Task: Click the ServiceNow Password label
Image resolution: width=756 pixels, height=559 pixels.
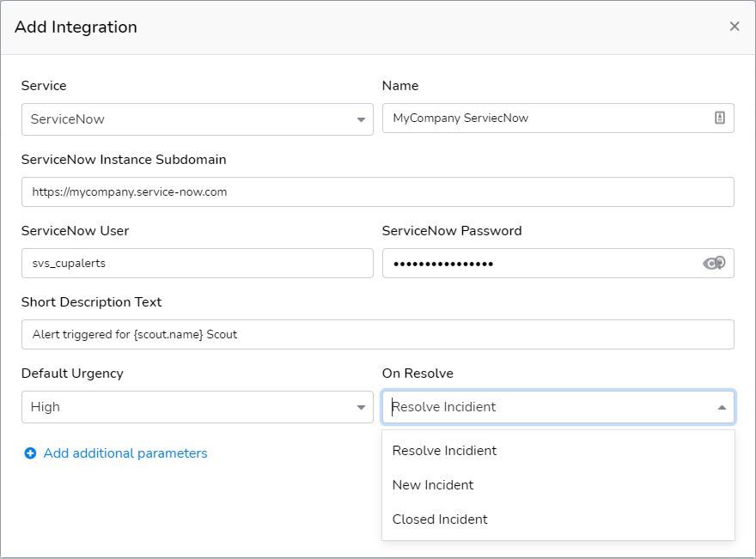Action: 452,231
